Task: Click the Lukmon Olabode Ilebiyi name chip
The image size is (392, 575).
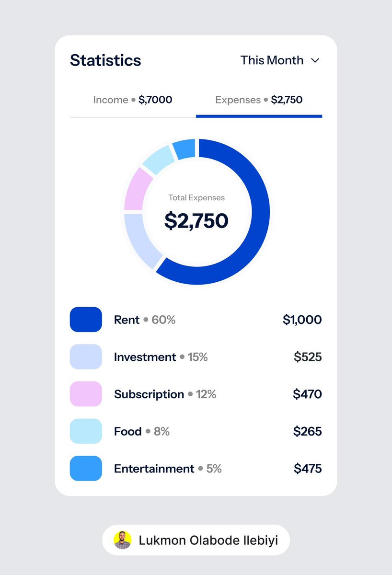Action: tap(196, 540)
